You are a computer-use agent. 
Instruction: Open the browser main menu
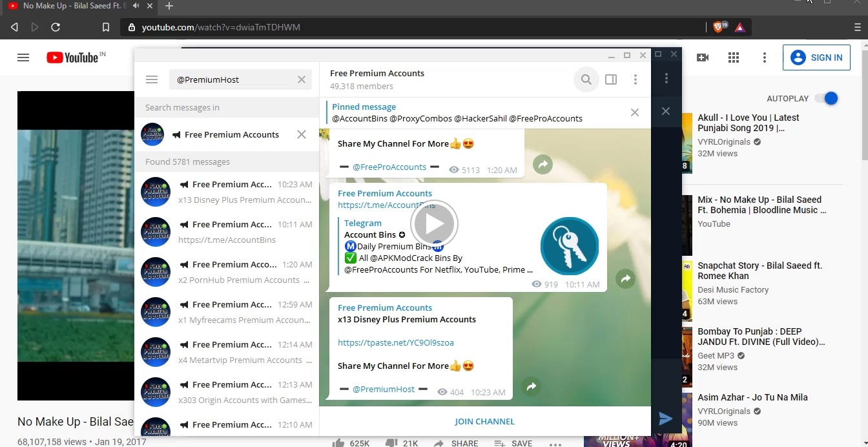(x=858, y=27)
